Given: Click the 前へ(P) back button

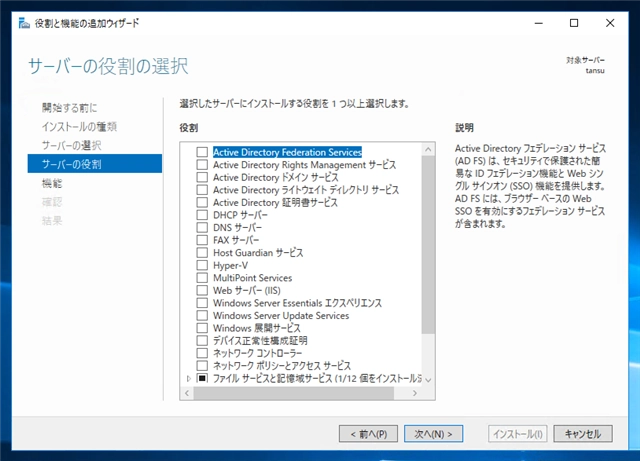Looking at the screenshot, I should click(x=368, y=434).
